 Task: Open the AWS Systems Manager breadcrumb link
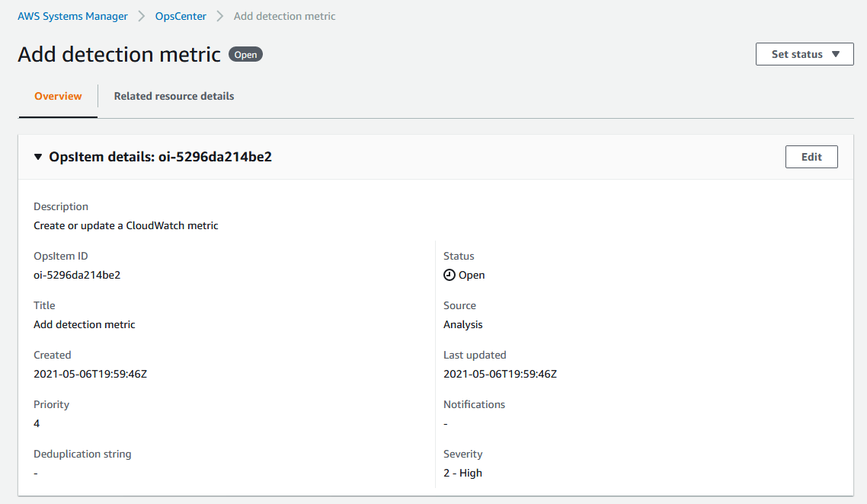72,16
